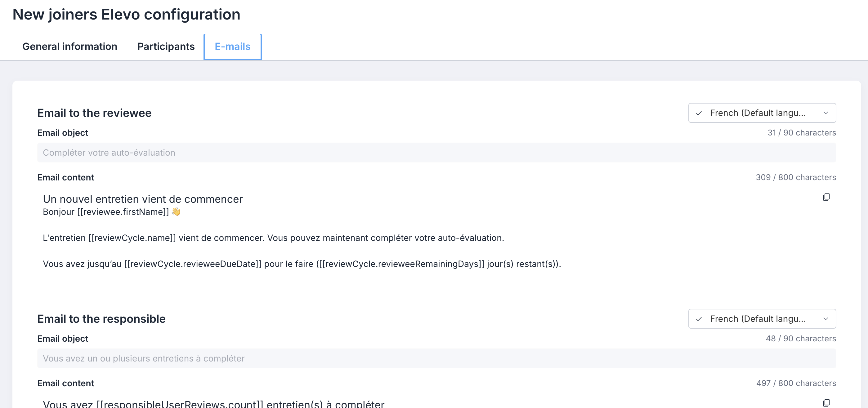Screen dimensions: 868x408
Task: Switch to the General information tab
Action: pyautogui.click(x=70, y=47)
